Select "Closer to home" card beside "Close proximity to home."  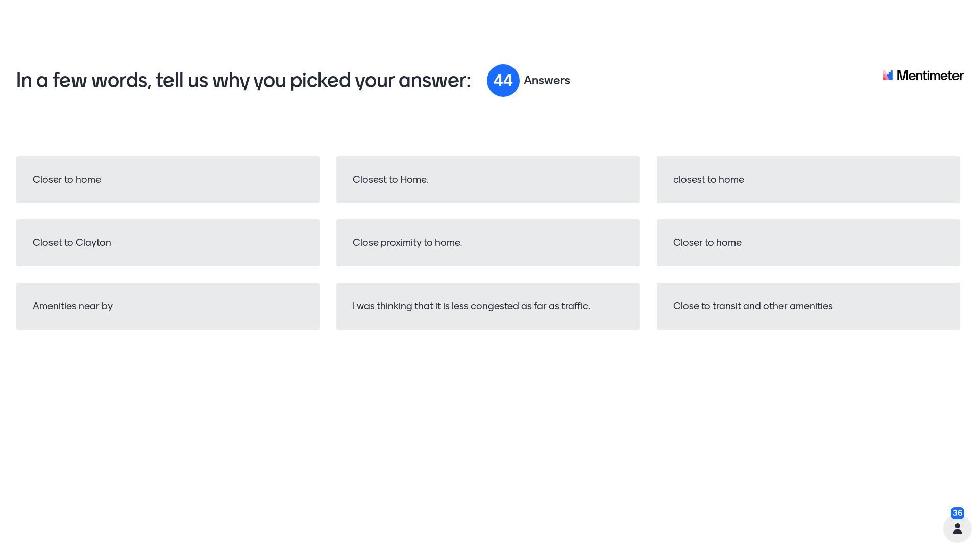coord(808,243)
